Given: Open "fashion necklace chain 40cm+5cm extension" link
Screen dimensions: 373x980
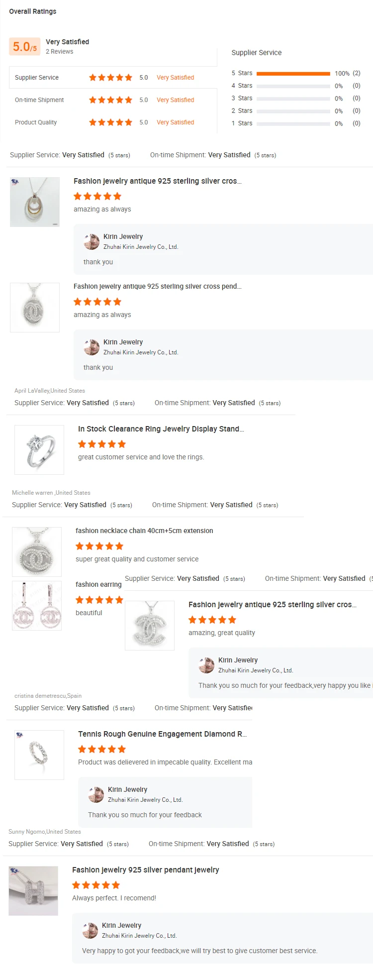Looking at the screenshot, I should (x=144, y=531).
